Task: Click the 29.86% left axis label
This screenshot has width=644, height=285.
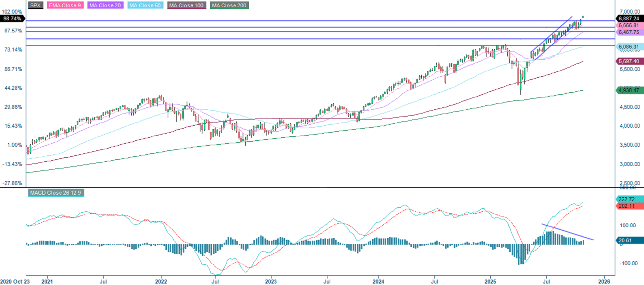Action: (13, 107)
